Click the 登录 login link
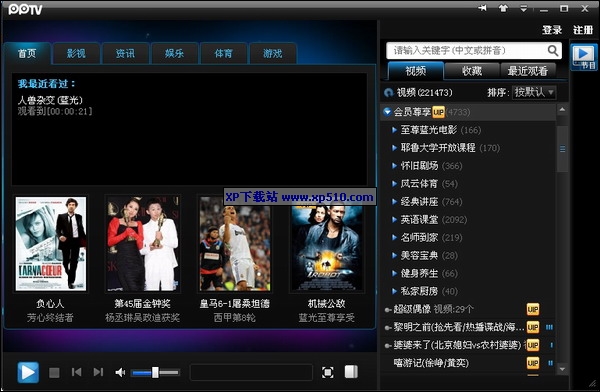Screen dimensions: 600x392 [x=552, y=30]
